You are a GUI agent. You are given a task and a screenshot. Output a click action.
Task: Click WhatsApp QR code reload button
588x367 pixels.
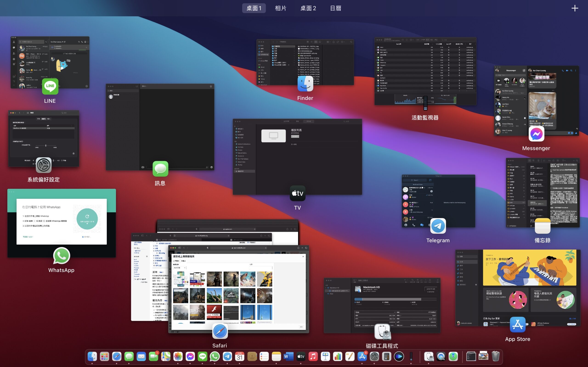click(87, 219)
